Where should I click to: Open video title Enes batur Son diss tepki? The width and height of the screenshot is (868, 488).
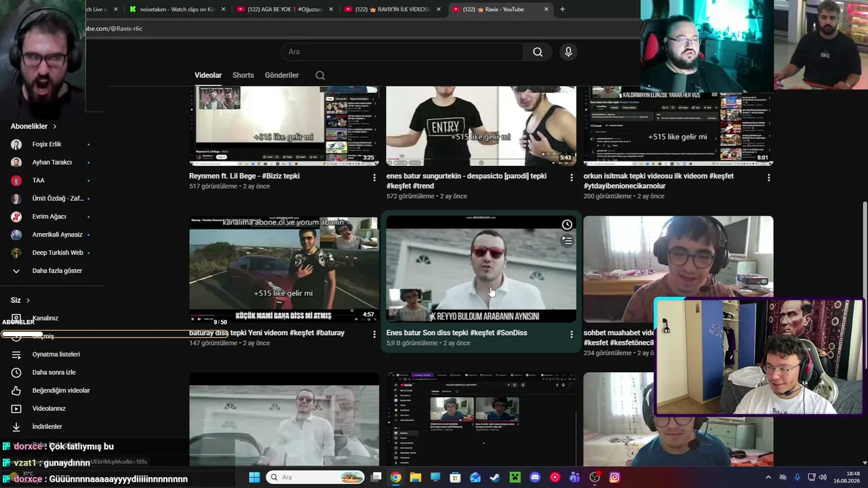[456, 333]
